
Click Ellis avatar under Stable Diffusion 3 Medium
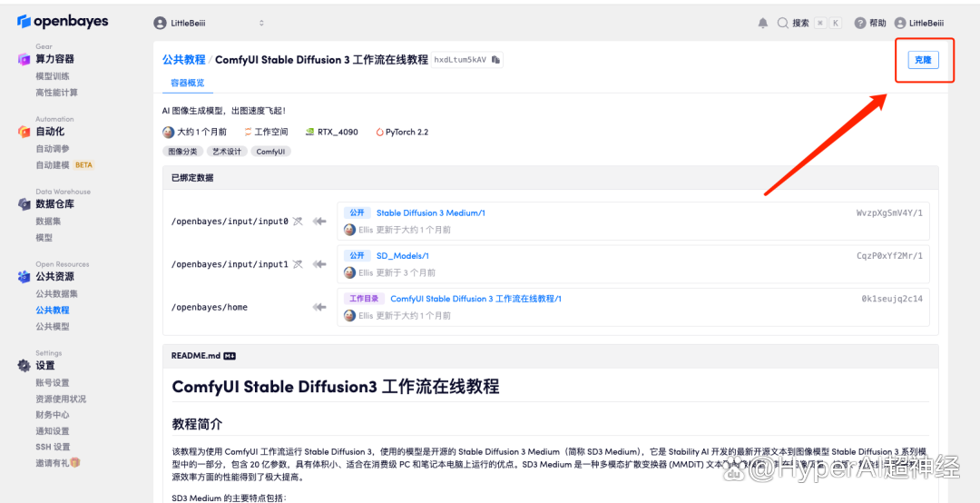pos(350,230)
